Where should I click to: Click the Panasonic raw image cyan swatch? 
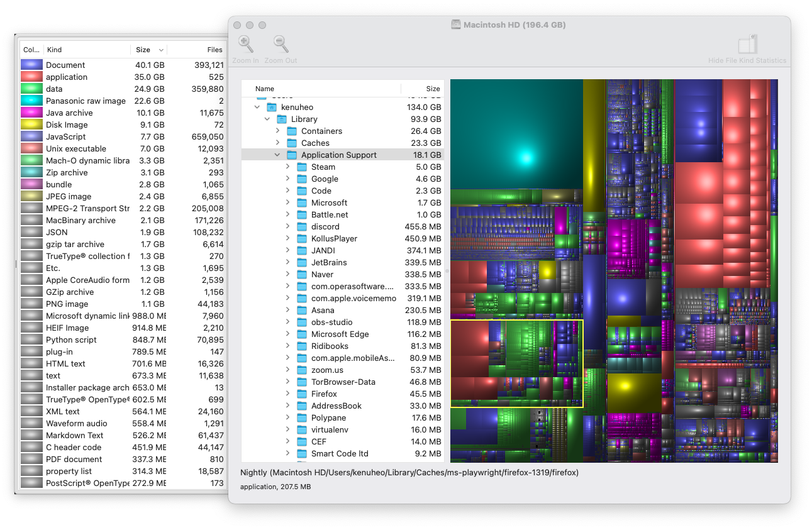point(31,101)
